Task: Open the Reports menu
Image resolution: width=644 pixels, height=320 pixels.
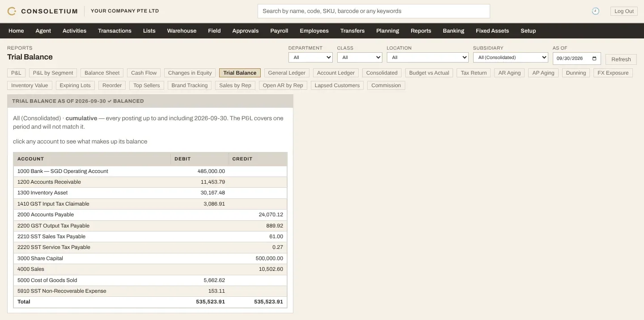Action: point(421,31)
